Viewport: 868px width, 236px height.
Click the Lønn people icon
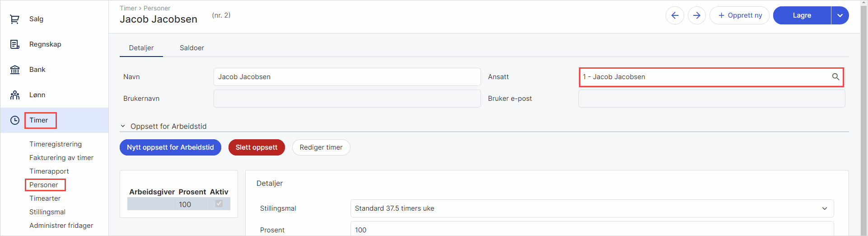15,95
